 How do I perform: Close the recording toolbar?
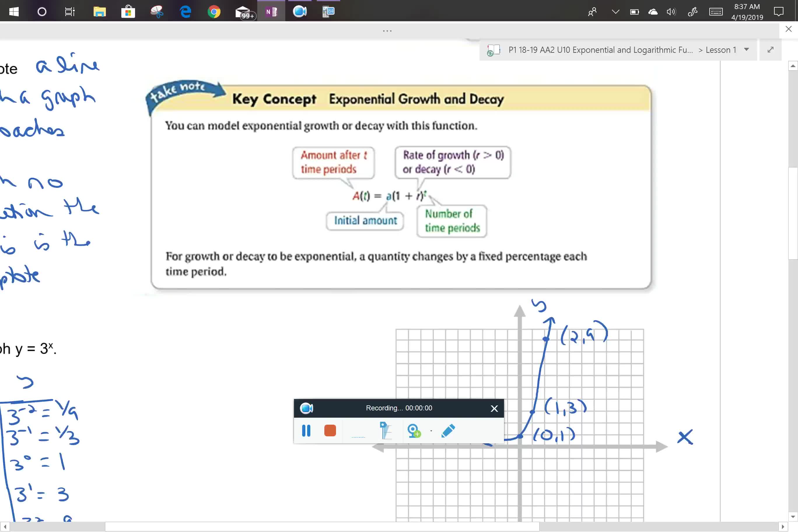pos(494,408)
